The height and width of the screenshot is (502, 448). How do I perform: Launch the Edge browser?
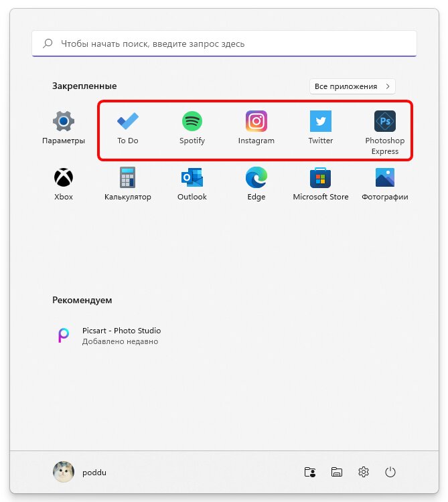click(x=256, y=184)
